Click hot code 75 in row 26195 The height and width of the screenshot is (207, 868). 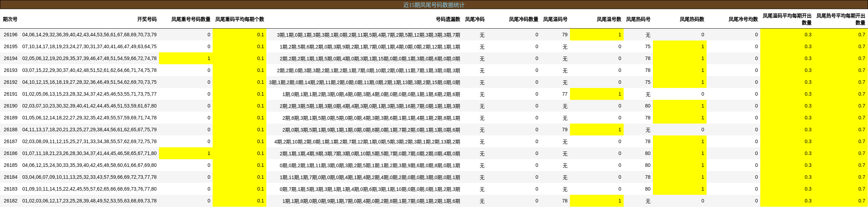pyautogui.click(x=647, y=46)
